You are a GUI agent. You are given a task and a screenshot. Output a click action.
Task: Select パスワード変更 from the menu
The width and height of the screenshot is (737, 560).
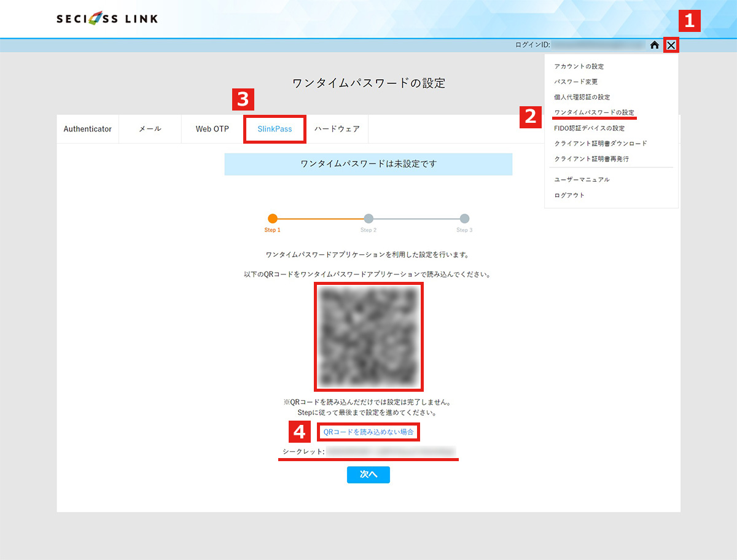pyautogui.click(x=576, y=82)
